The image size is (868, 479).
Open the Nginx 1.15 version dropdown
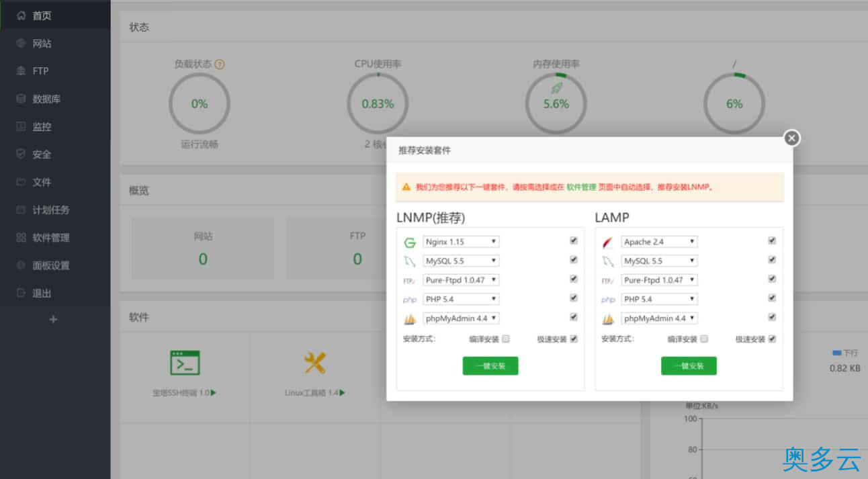(x=461, y=242)
